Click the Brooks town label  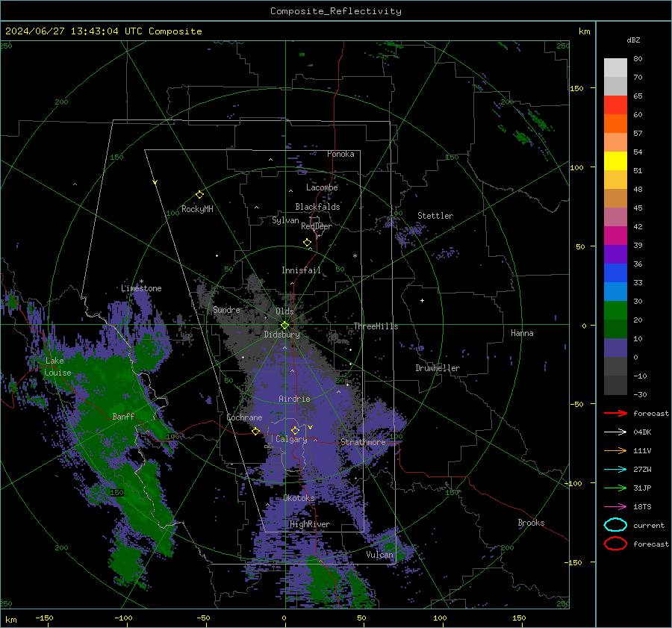[x=531, y=523]
